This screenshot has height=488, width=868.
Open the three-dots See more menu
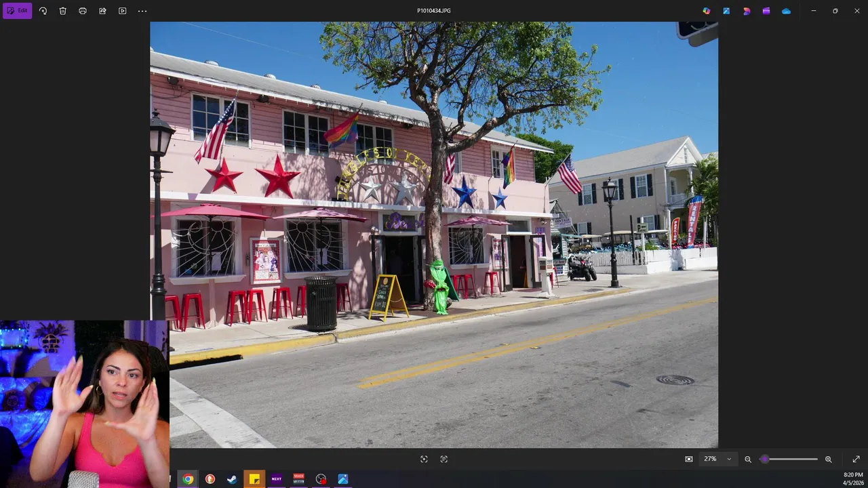[x=142, y=11]
